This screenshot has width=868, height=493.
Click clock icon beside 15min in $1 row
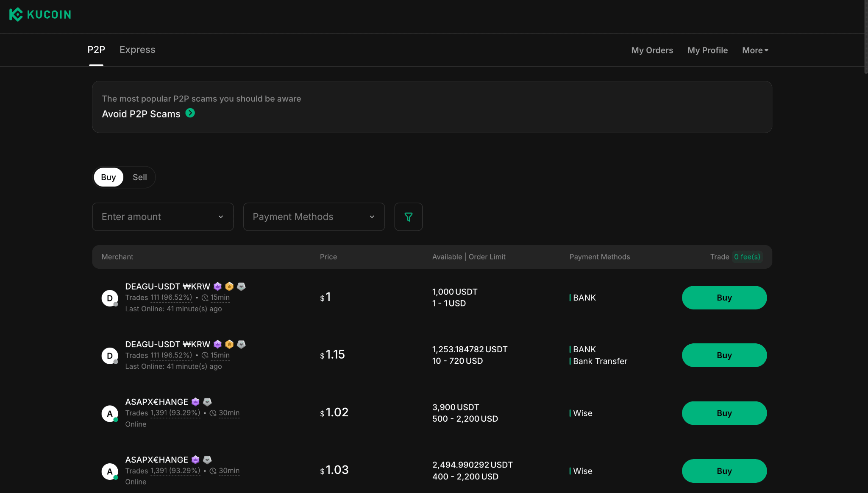(205, 298)
